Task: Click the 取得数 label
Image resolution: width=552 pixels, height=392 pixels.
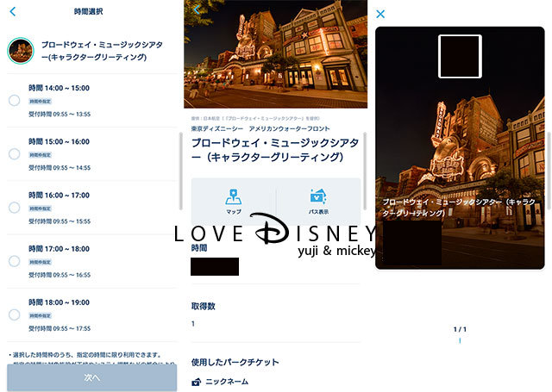Action: click(x=204, y=306)
